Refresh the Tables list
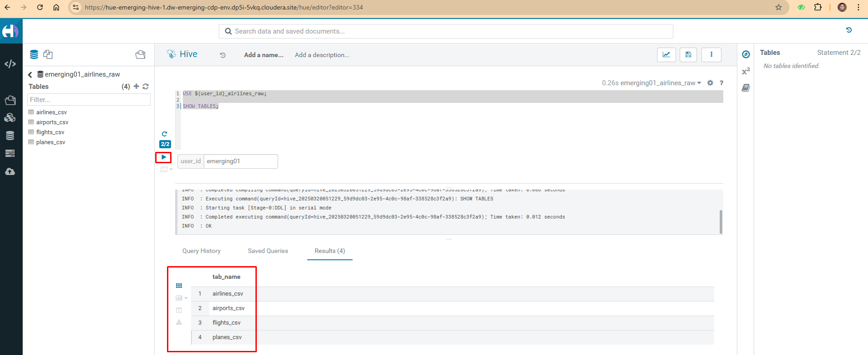 click(146, 86)
